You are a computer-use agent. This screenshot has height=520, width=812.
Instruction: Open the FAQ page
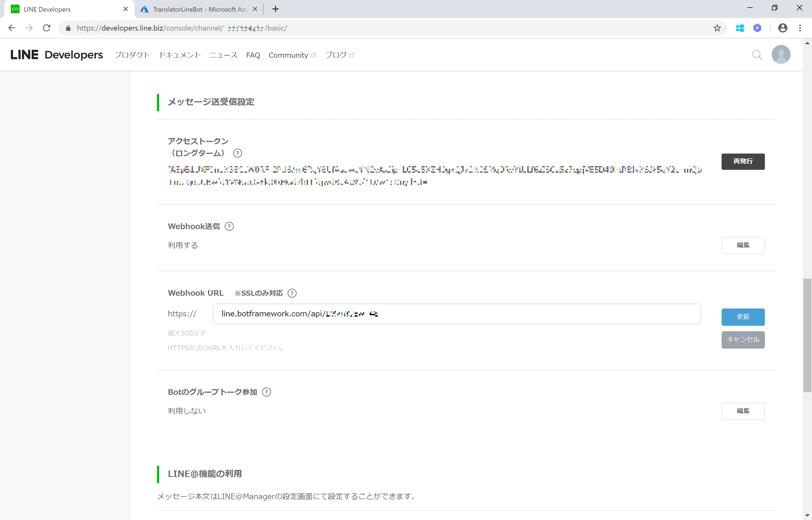(x=253, y=55)
